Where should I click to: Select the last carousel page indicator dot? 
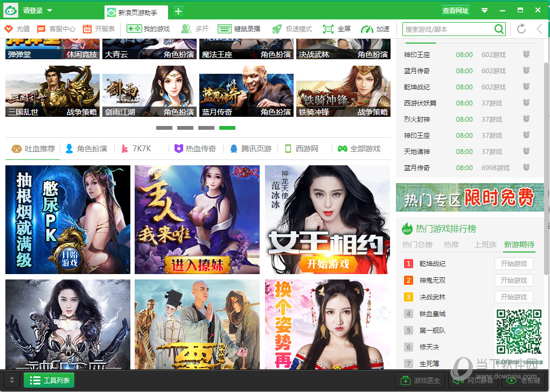[227, 128]
